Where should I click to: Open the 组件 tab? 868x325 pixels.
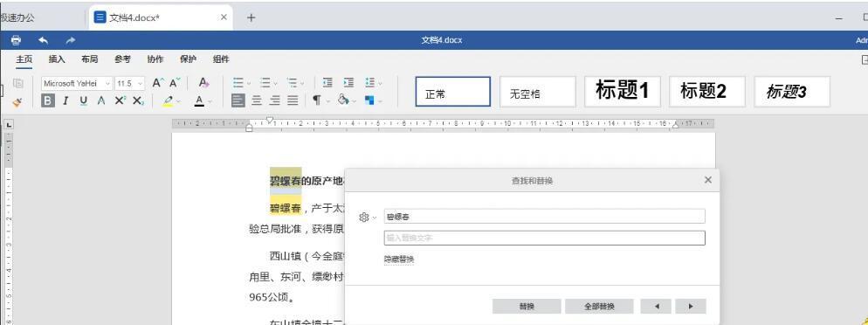click(221, 59)
